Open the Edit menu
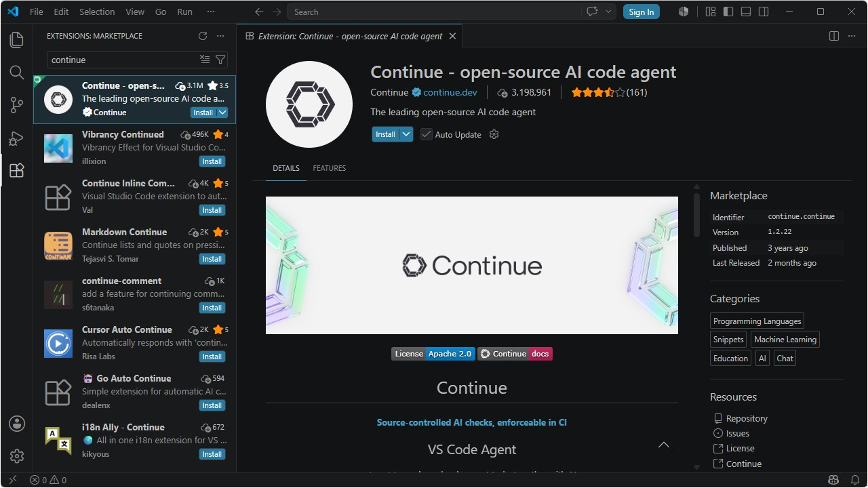Image resolution: width=868 pixels, height=488 pixels. point(61,12)
